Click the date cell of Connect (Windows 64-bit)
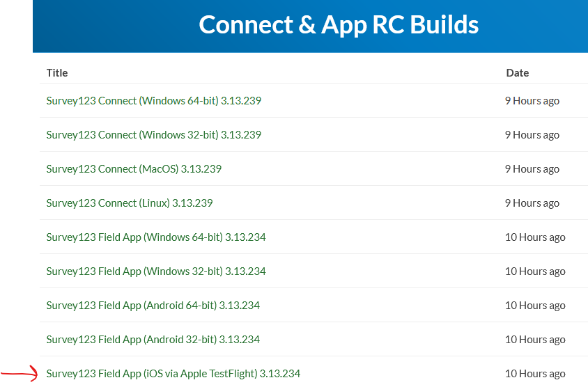The height and width of the screenshot is (387, 588). click(x=532, y=101)
